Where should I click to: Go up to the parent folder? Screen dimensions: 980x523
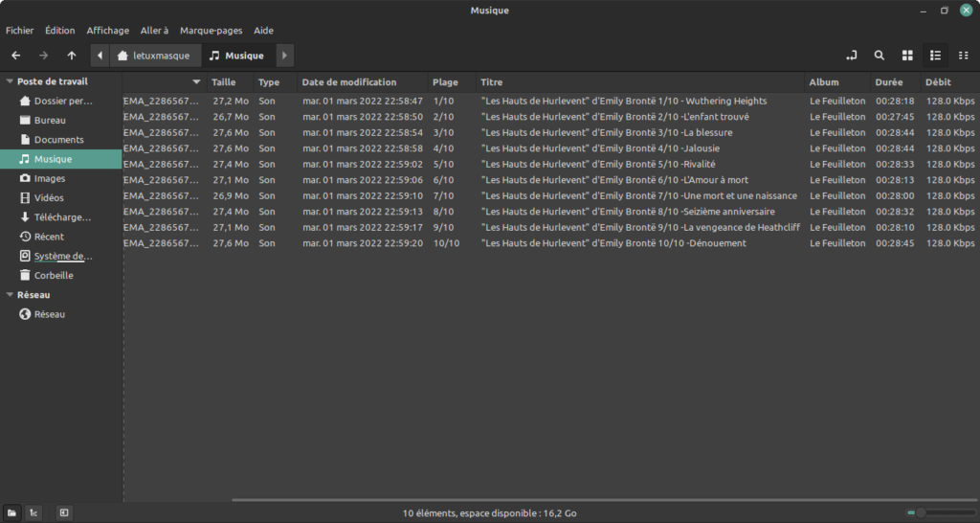click(x=72, y=56)
